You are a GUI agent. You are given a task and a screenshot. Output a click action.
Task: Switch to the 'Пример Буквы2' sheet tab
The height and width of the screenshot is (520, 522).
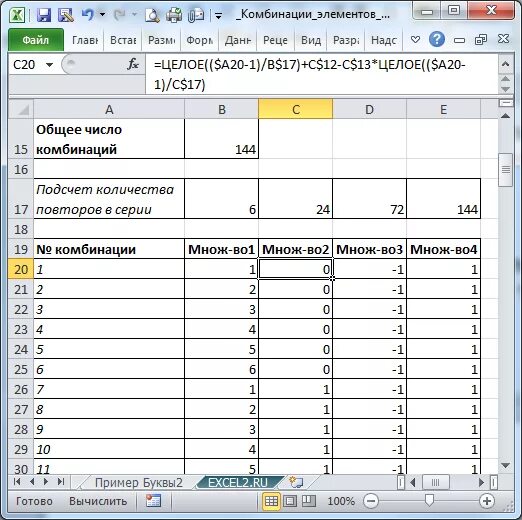[138, 482]
